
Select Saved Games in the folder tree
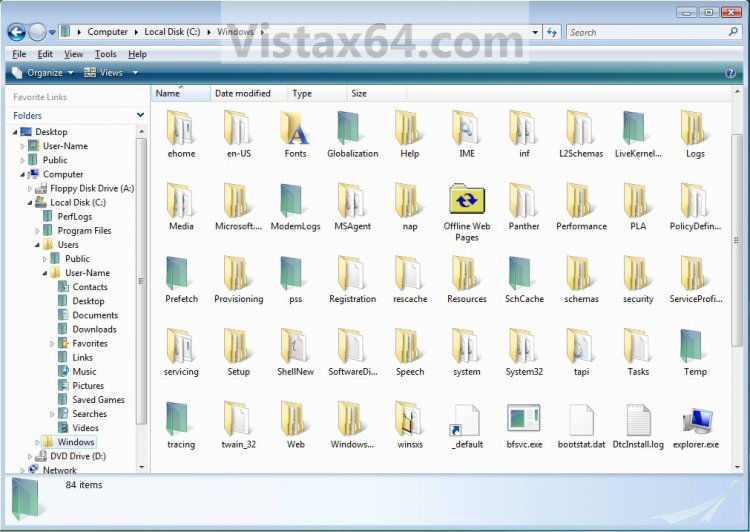click(98, 399)
